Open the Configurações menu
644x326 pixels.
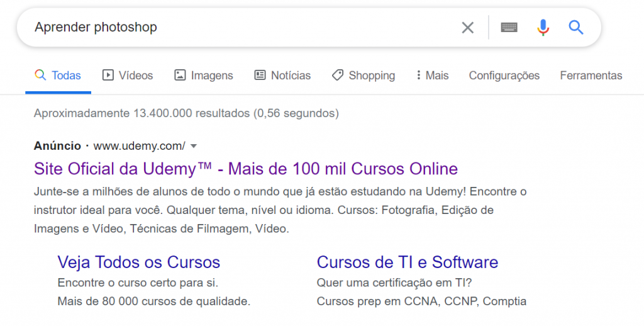point(504,76)
